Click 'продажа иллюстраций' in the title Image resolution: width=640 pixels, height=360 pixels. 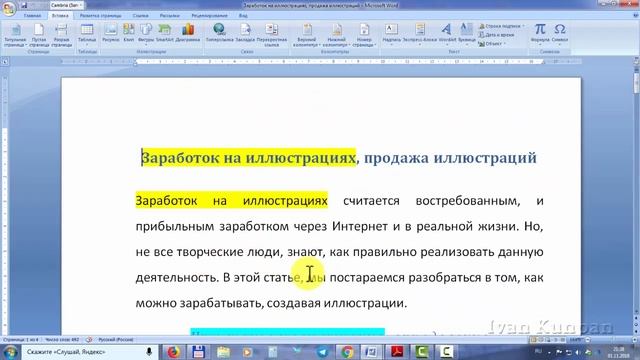[x=450, y=158]
